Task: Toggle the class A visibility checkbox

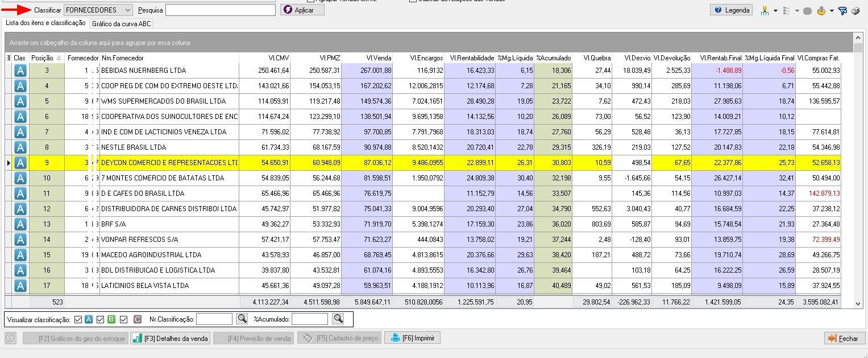Action: (x=78, y=319)
